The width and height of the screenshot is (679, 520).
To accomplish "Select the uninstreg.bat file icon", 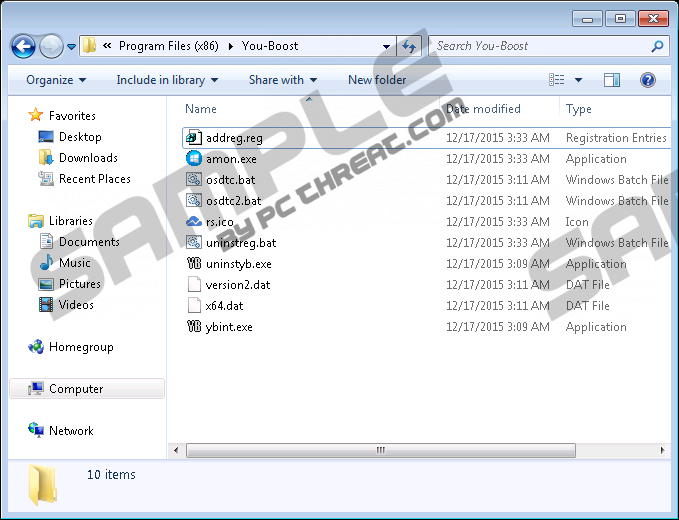I will 194,242.
